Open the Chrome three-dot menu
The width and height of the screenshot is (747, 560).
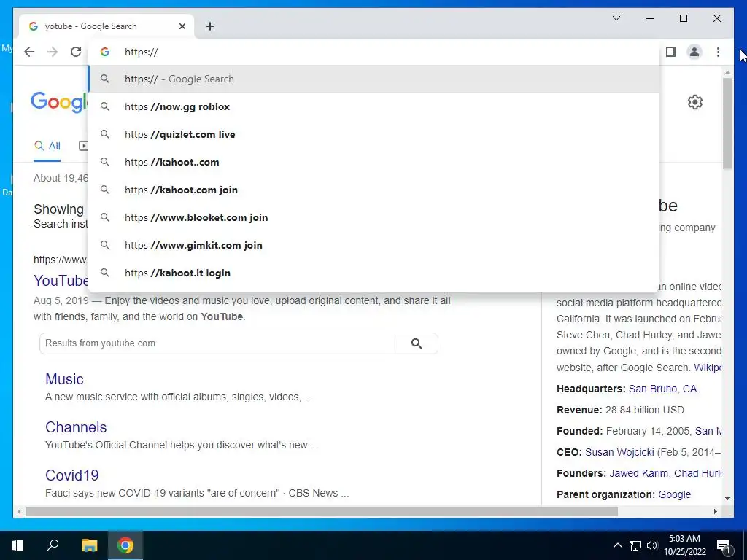[x=718, y=52]
